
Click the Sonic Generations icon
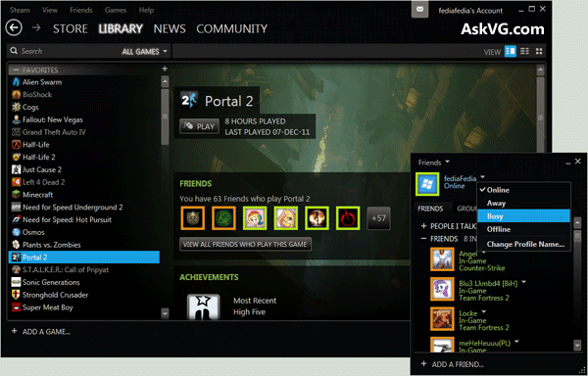point(16,282)
